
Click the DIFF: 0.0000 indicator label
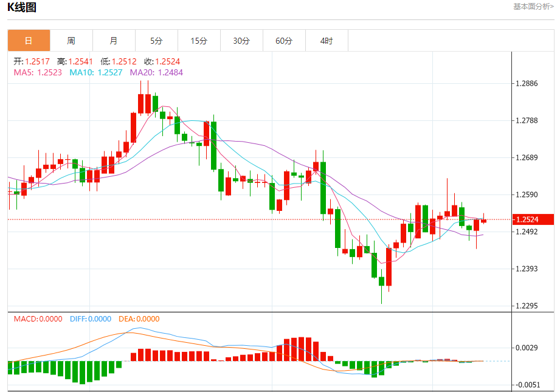click(91, 319)
